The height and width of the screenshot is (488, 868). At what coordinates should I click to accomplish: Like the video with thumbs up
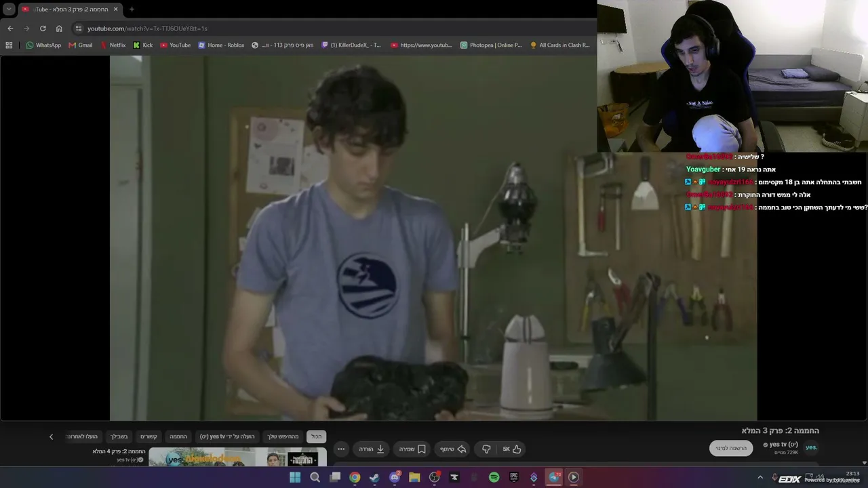(x=512, y=449)
